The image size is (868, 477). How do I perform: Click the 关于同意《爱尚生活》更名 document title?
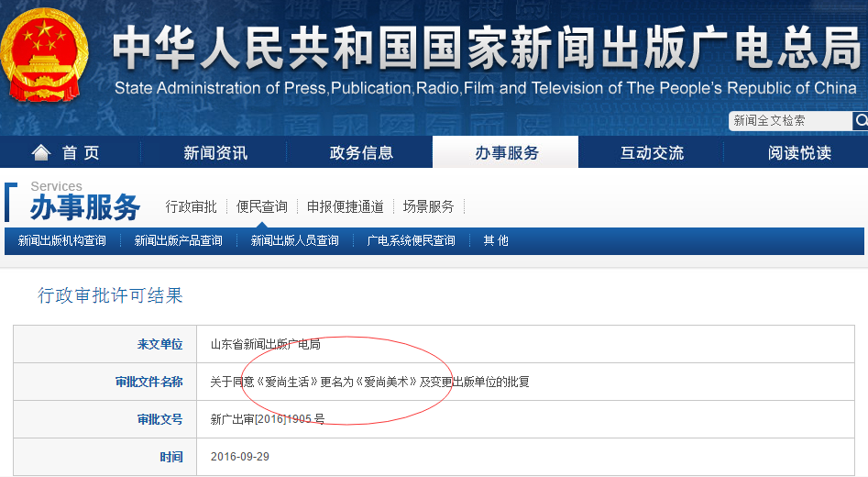point(369,382)
